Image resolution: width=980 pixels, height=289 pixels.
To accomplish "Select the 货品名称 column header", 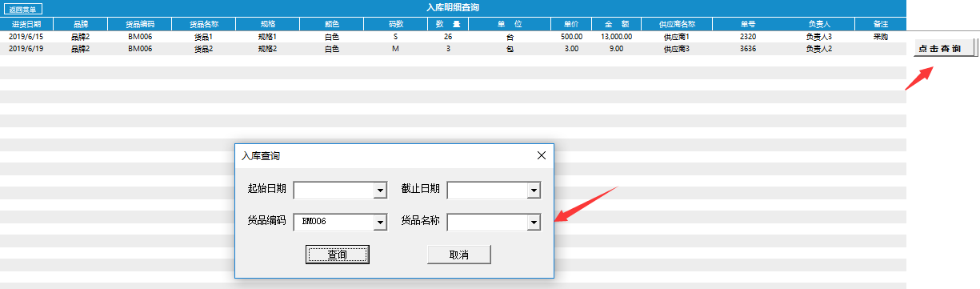I will click(203, 24).
